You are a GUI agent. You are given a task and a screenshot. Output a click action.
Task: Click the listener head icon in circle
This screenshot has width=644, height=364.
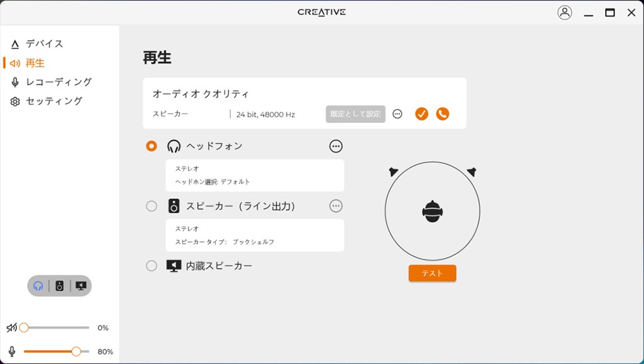pyautogui.click(x=433, y=212)
